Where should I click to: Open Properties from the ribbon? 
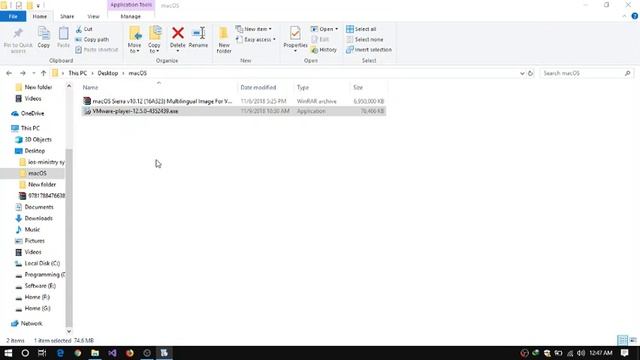295,39
